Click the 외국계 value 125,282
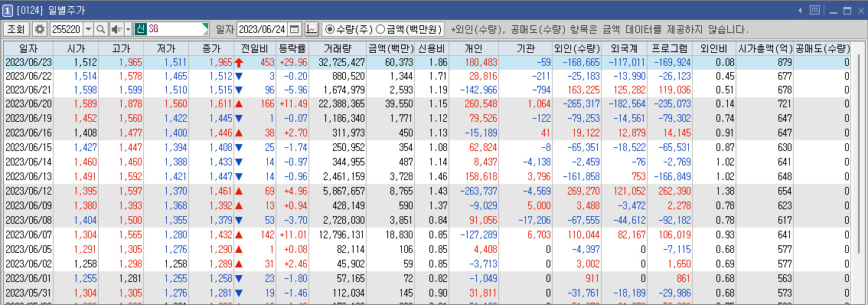Image resolution: width=868 pixels, height=305 pixels. pos(630,90)
